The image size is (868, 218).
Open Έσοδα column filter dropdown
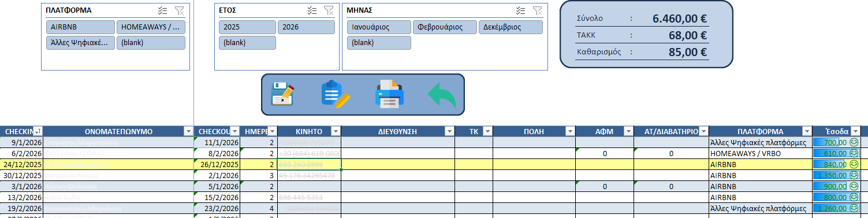(855, 131)
